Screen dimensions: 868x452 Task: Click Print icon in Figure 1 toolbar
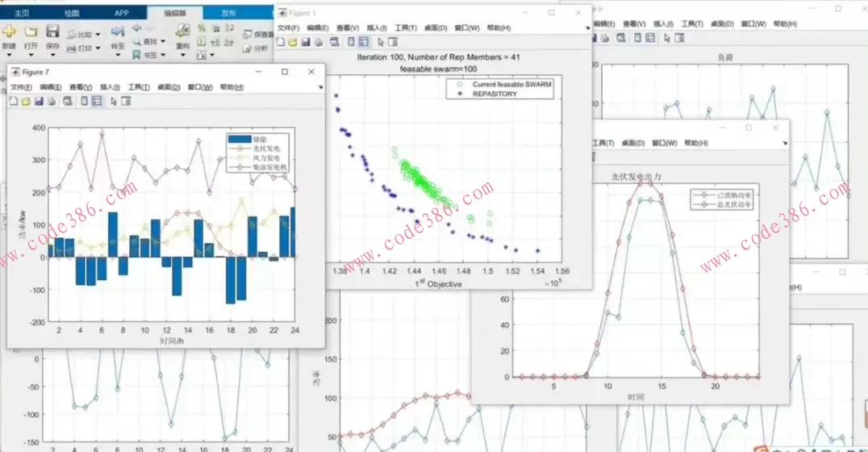tap(319, 42)
